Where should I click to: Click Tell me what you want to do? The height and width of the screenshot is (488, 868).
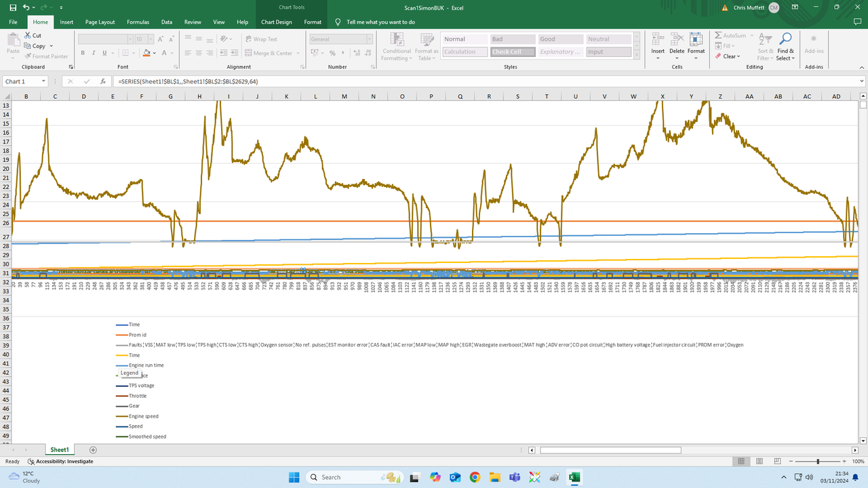[380, 22]
